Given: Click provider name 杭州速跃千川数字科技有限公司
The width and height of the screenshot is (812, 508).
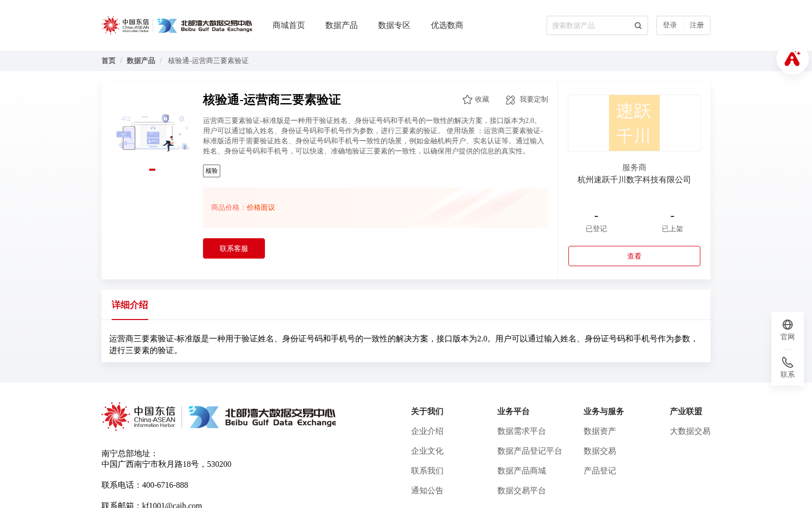Looking at the screenshot, I should (x=634, y=180).
